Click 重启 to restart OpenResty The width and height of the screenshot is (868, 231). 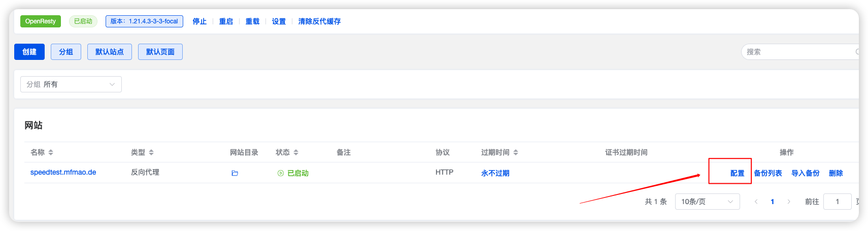click(x=226, y=21)
